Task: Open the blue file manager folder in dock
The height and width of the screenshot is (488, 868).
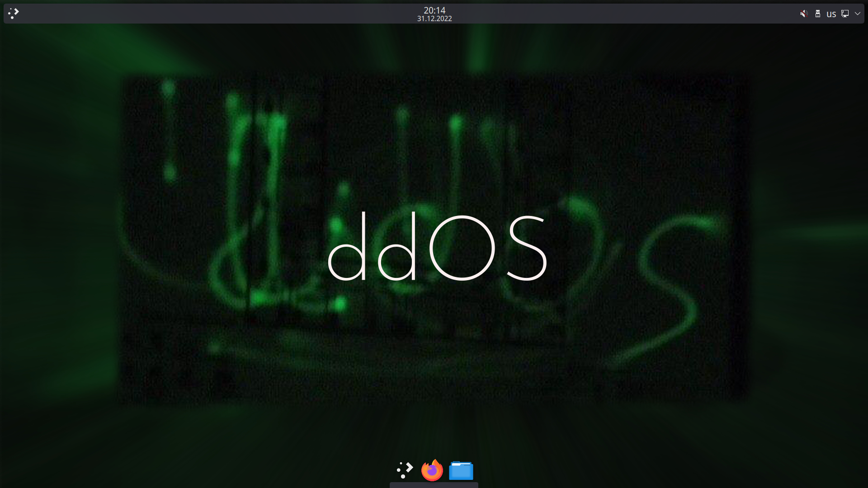Action: tap(461, 470)
